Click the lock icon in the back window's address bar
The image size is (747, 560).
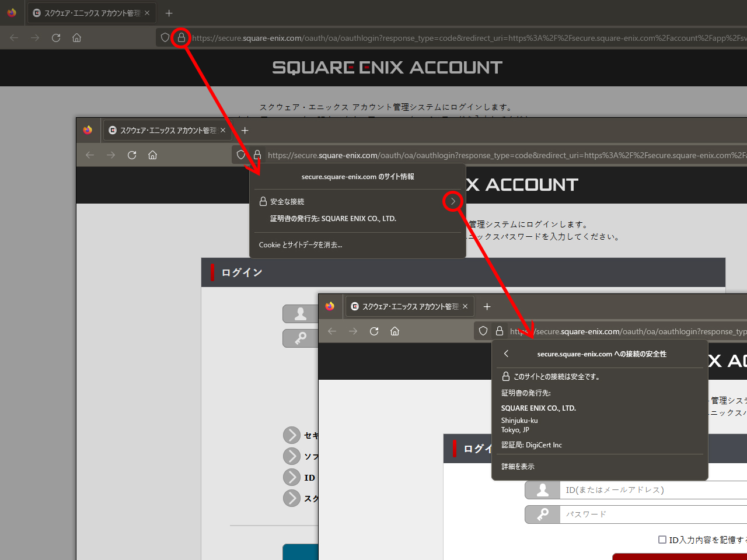181,38
